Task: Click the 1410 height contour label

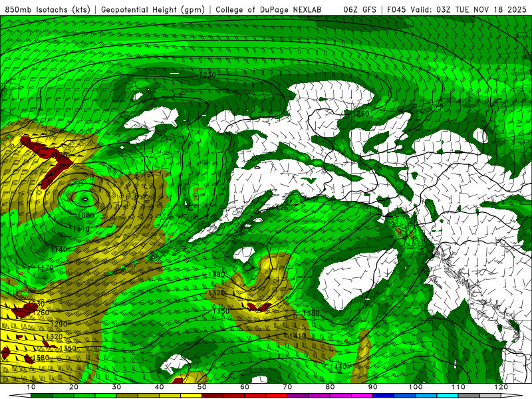Action: (297, 336)
